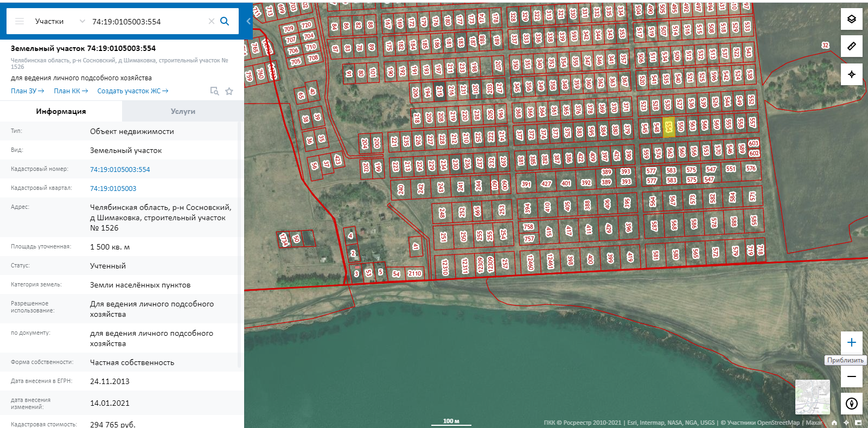Clear the search query with X
The height and width of the screenshot is (428, 868).
point(212,21)
